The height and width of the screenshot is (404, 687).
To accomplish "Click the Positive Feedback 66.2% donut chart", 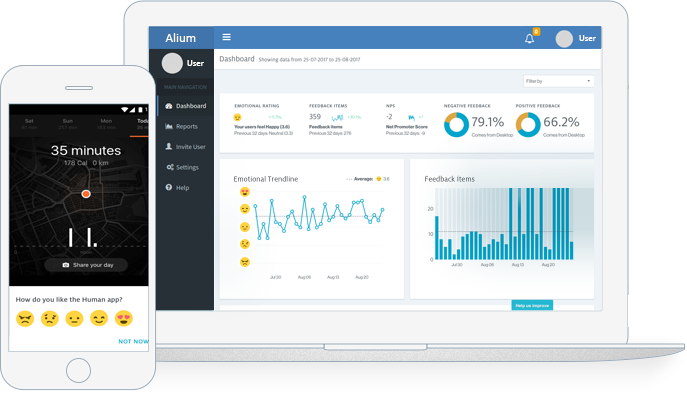I will pos(528,124).
